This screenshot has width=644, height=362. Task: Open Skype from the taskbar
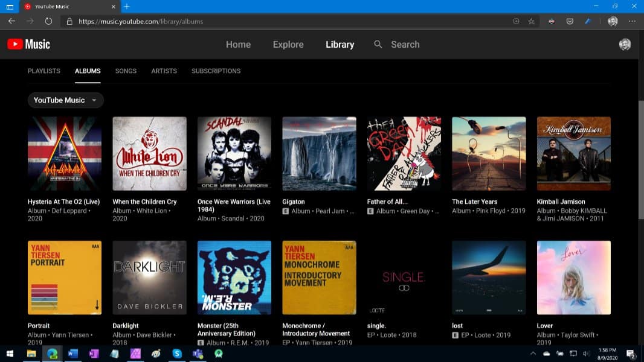(177, 354)
